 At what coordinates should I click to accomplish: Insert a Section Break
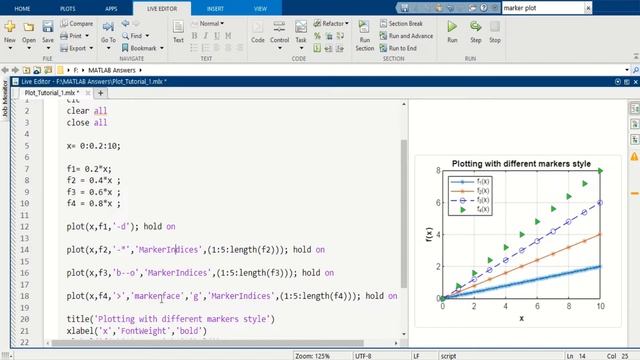tap(401, 24)
